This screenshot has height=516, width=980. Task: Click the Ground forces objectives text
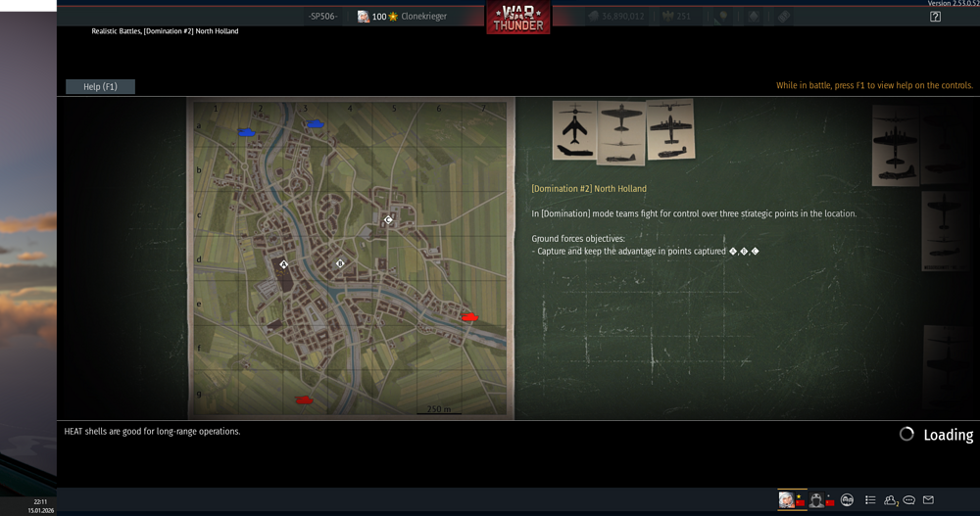coord(578,239)
